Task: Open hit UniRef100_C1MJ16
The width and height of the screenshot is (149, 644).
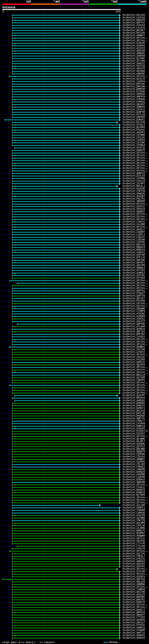Action: tap(134, 17)
